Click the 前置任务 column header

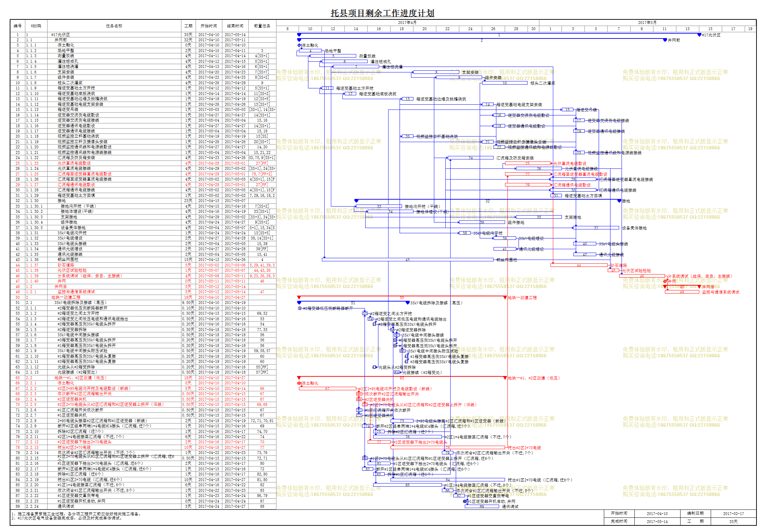point(262,26)
